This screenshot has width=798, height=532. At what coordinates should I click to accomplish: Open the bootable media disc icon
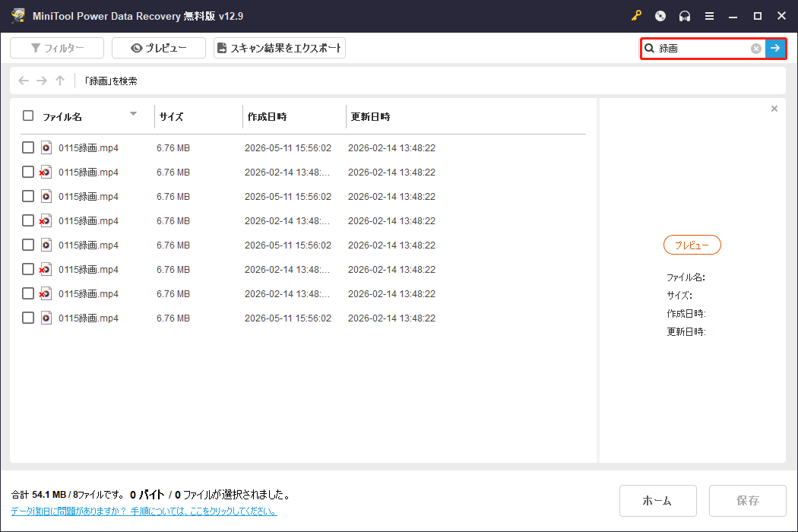pyautogui.click(x=660, y=16)
